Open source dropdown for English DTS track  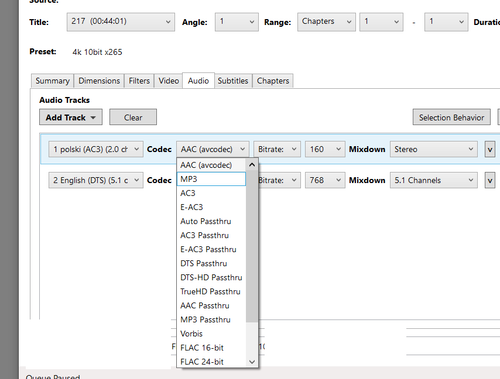[96, 180]
